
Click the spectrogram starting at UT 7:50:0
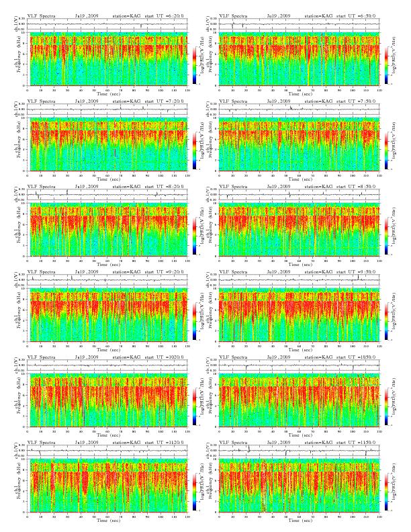[299, 144]
